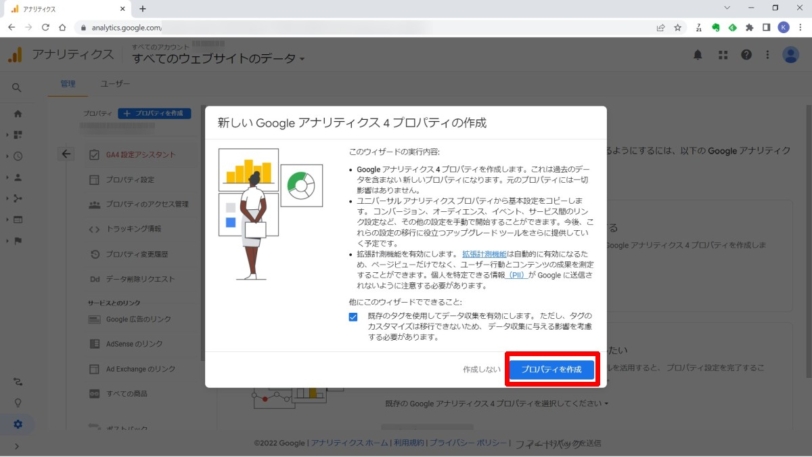Screen dimensions: 812x457
Task: Open the Attribution icon in the lower sidebar
Action: [x=18, y=382]
